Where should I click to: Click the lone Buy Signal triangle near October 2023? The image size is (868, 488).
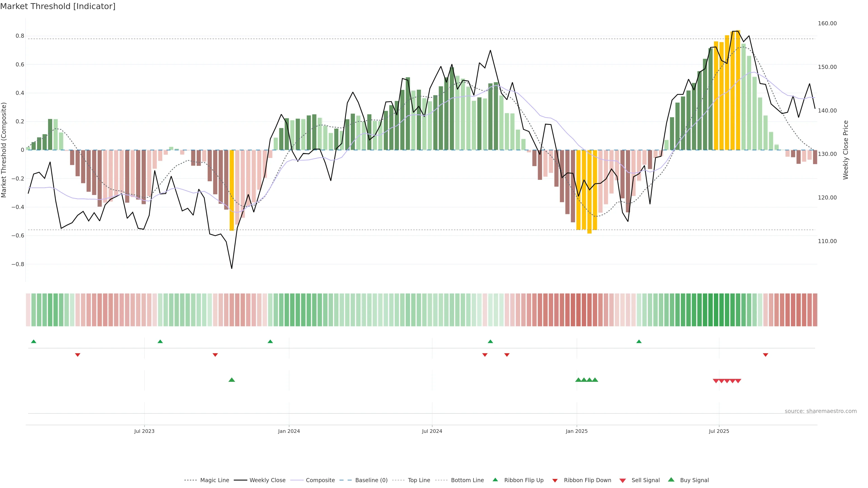[x=231, y=380]
